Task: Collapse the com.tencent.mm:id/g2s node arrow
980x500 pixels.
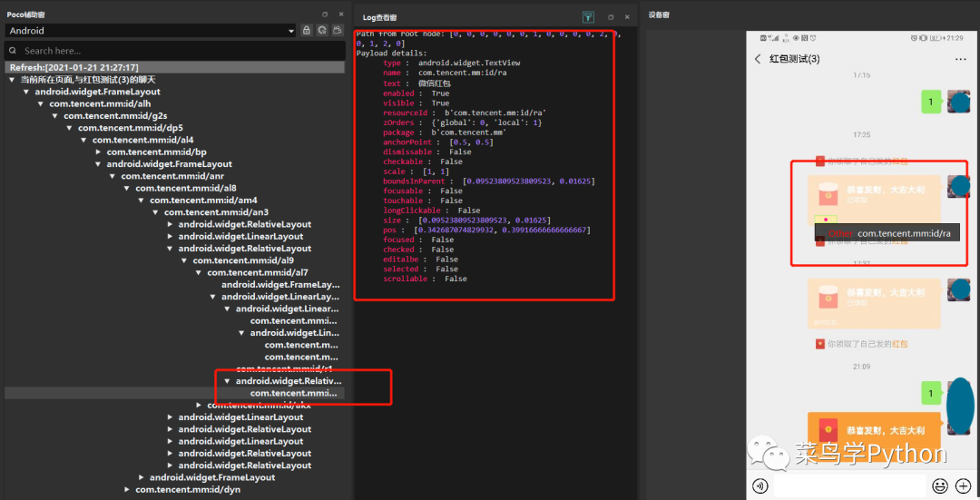Action: (55, 116)
